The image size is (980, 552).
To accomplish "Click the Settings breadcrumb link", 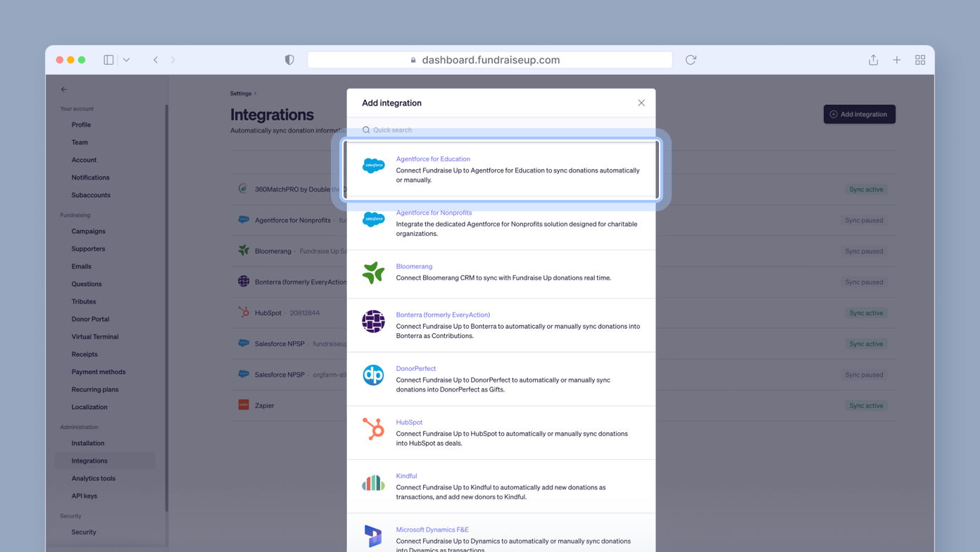I will [241, 94].
